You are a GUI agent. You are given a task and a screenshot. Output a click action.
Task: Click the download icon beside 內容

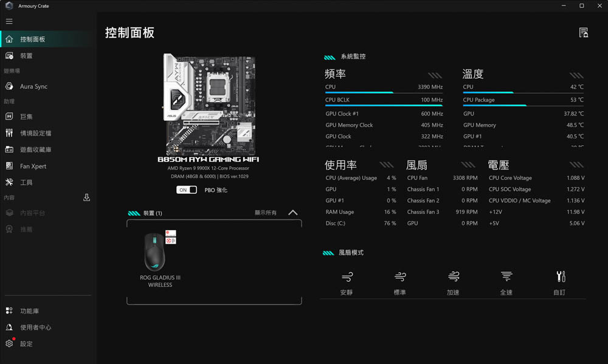click(86, 197)
